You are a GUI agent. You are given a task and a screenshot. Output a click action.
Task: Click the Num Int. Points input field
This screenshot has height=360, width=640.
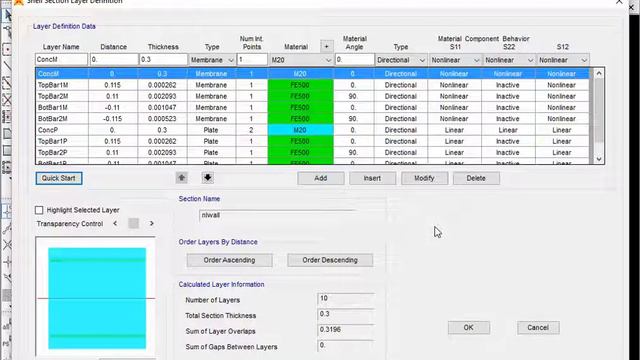point(252,60)
